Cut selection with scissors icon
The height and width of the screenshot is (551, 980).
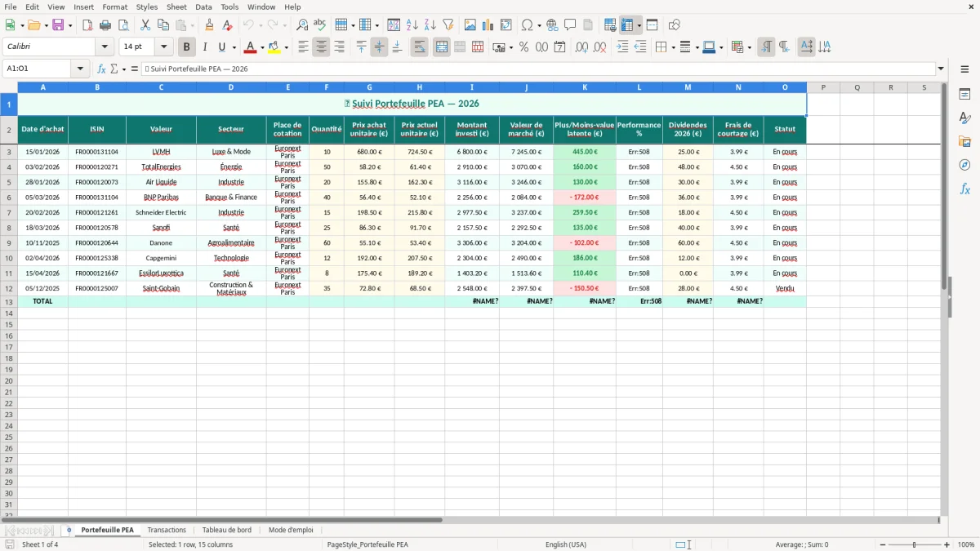(145, 25)
